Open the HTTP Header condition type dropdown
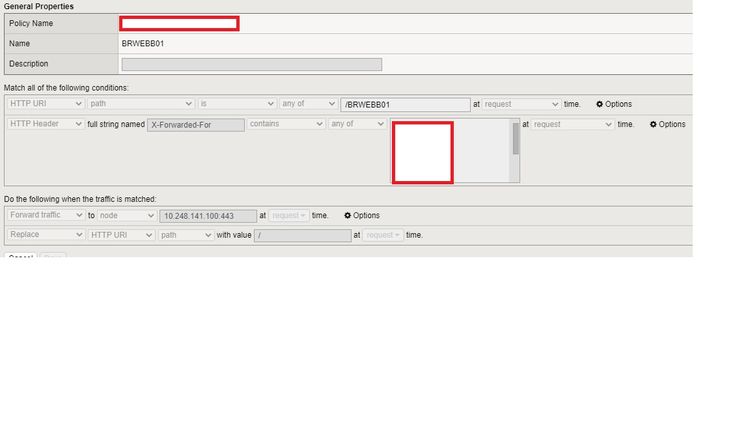Viewport: 750px width, 422px height. pos(45,123)
